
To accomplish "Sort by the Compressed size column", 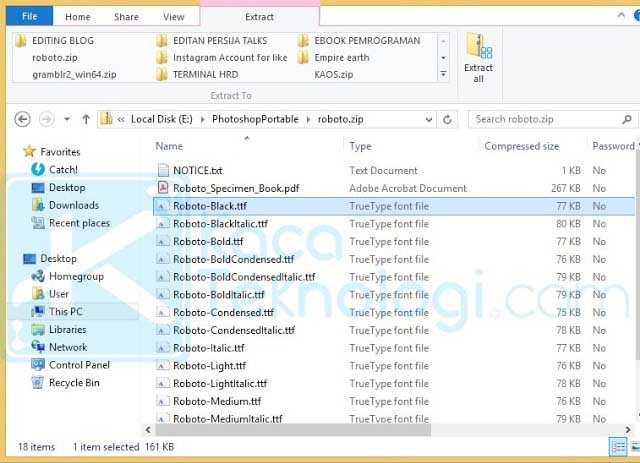I will tap(521, 146).
